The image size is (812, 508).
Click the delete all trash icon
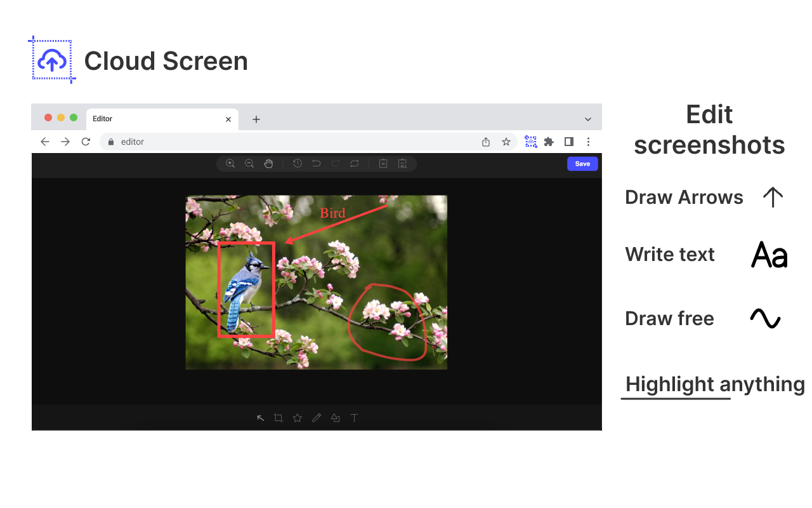point(402,164)
